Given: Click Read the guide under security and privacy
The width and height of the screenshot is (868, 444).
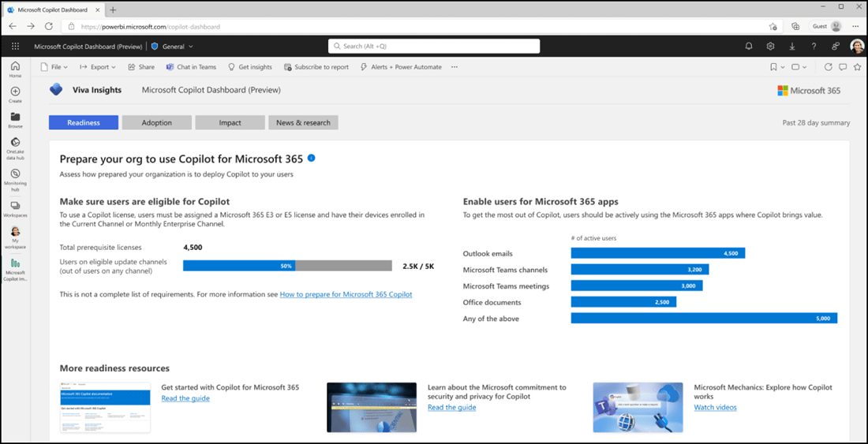Looking at the screenshot, I should (x=451, y=408).
